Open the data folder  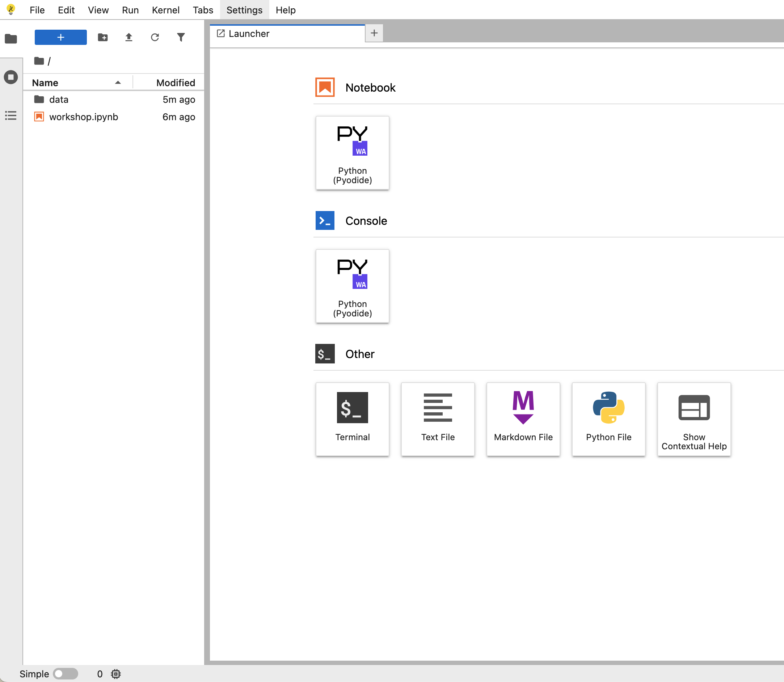click(x=59, y=100)
